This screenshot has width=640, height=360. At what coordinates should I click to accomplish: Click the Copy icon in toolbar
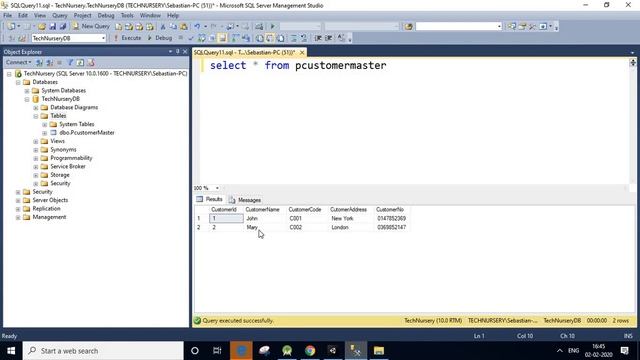tap(173, 27)
